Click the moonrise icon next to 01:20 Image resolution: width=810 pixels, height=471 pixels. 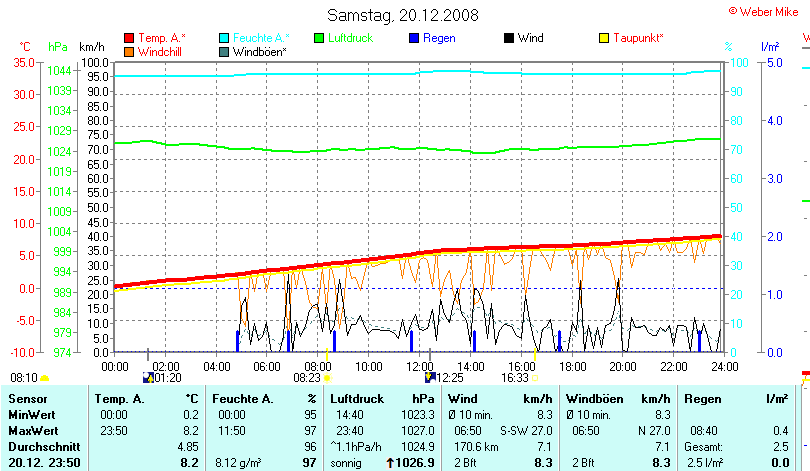point(148,378)
